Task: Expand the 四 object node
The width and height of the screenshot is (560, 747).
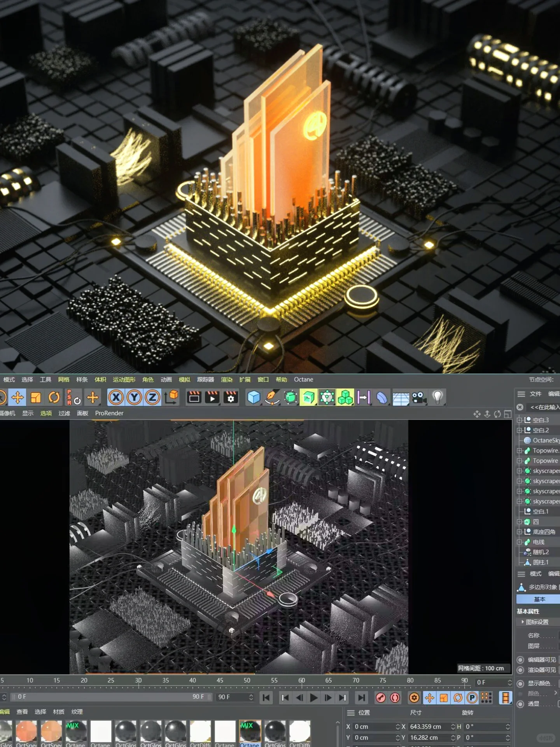Action: coord(519,522)
